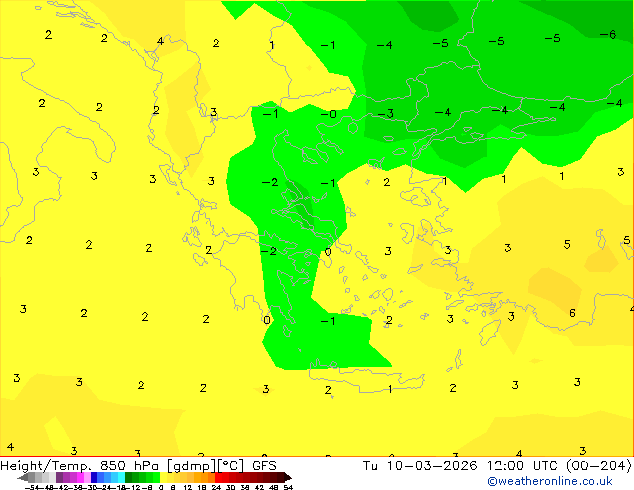Click the magenta legend swatch
Screen dimensions: 634x490
(x=80, y=477)
